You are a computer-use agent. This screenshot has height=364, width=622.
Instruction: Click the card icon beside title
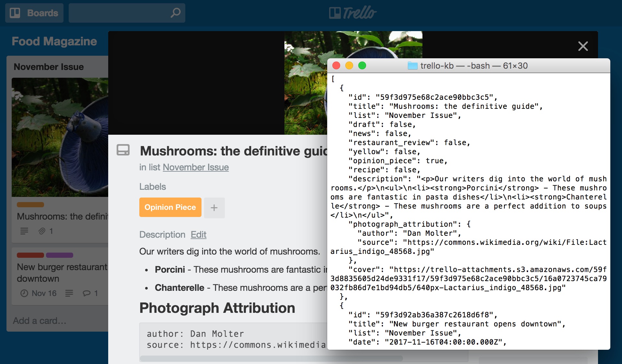click(123, 150)
